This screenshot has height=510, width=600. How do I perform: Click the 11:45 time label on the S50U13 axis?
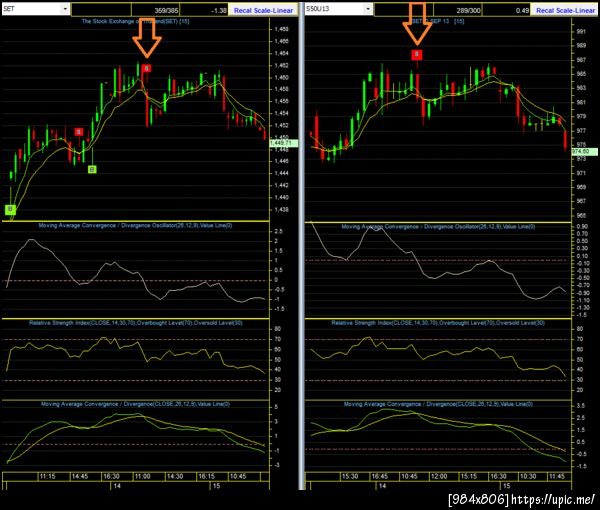click(x=557, y=476)
